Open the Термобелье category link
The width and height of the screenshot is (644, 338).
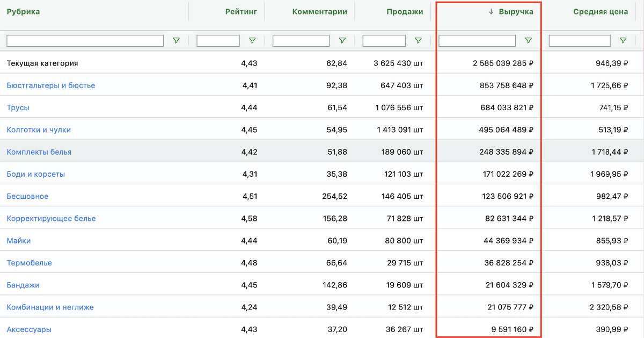(30, 263)
